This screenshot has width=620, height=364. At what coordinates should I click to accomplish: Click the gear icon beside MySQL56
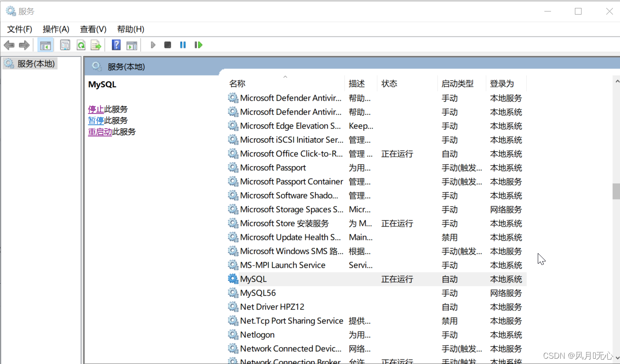233,293
